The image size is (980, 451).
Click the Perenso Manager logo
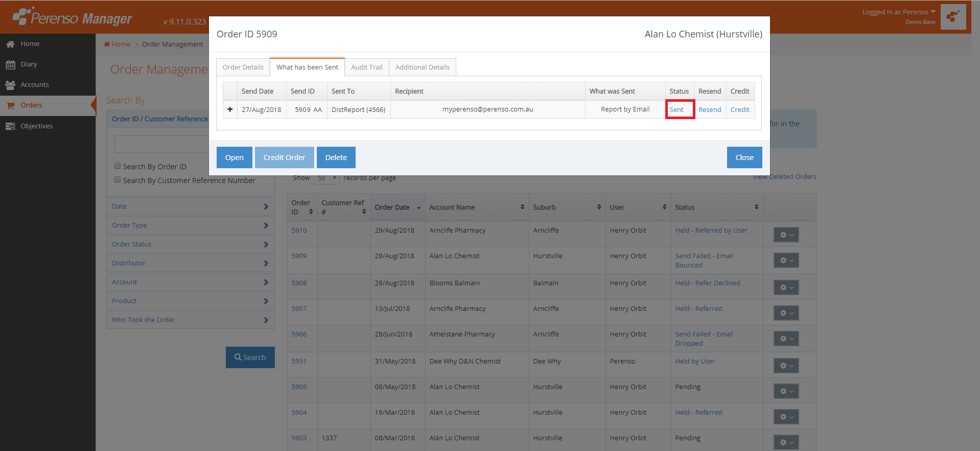point(72,17)
